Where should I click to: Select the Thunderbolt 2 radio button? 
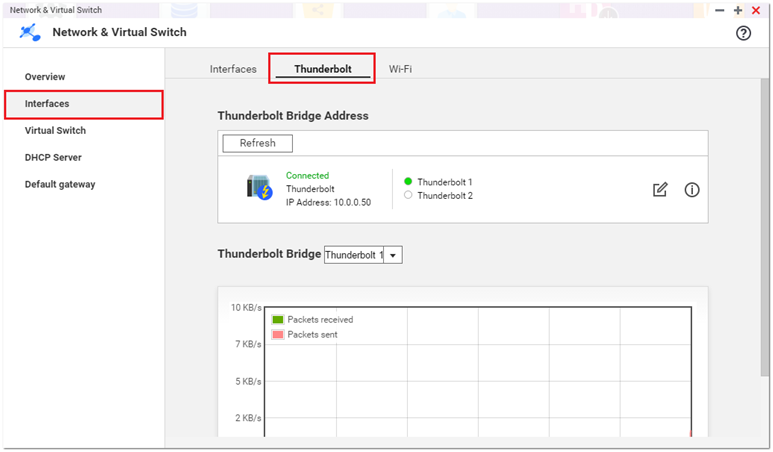(x=408, y=195)
